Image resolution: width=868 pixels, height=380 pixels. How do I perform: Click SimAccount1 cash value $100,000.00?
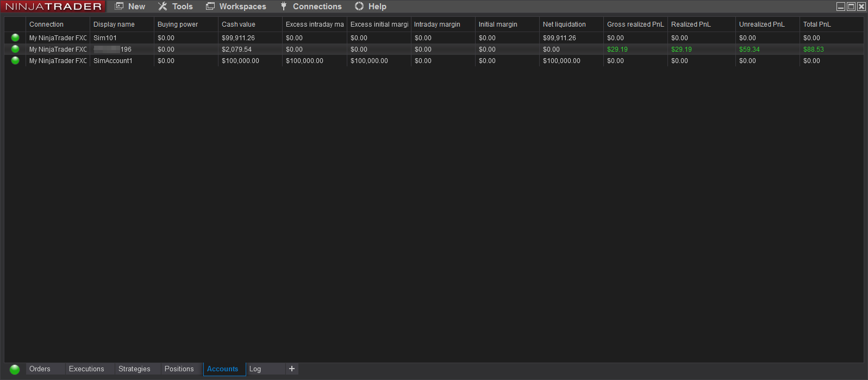click(240, 61)
